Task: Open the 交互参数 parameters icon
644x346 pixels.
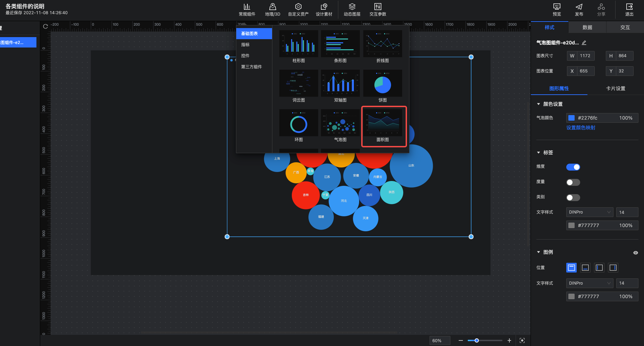Action: pyautogui.click(x=378, y=10)
